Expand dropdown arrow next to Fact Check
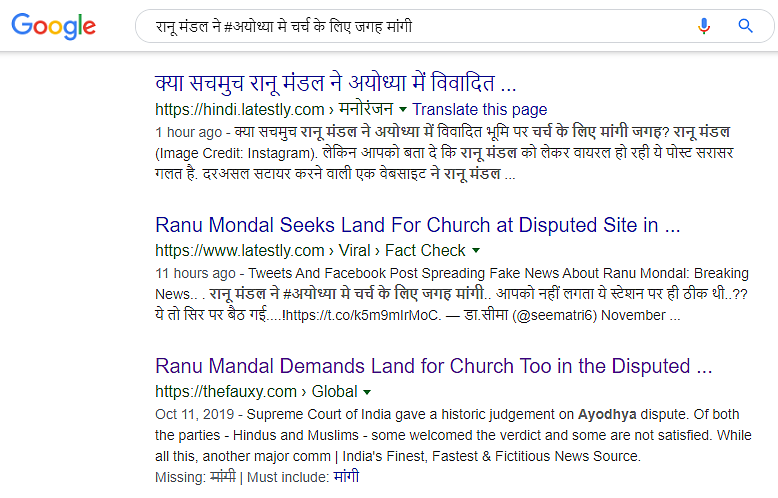Viewport: 778px width, 498px height. pyautogui.click(x=476, y=250)
